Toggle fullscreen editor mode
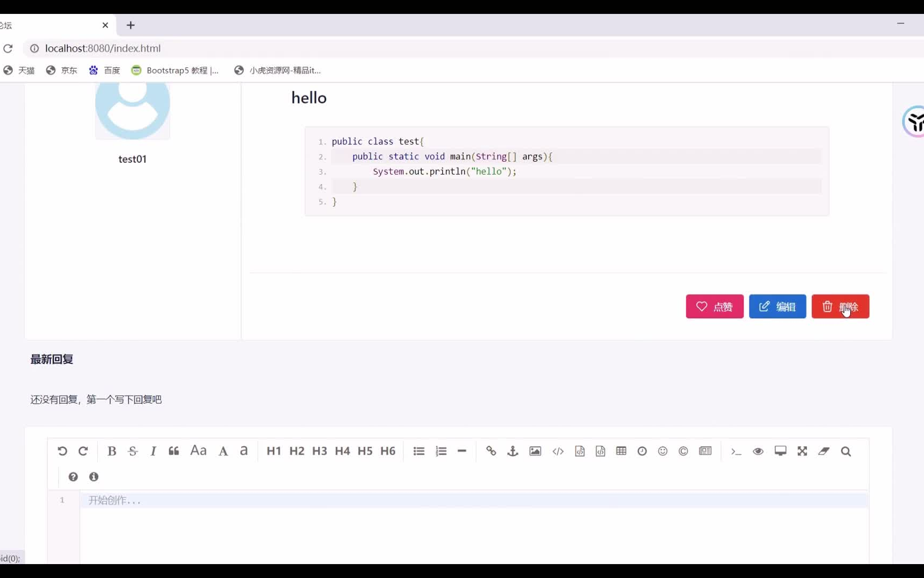Viewport: 924px width, 578px height. click(802, 451)
